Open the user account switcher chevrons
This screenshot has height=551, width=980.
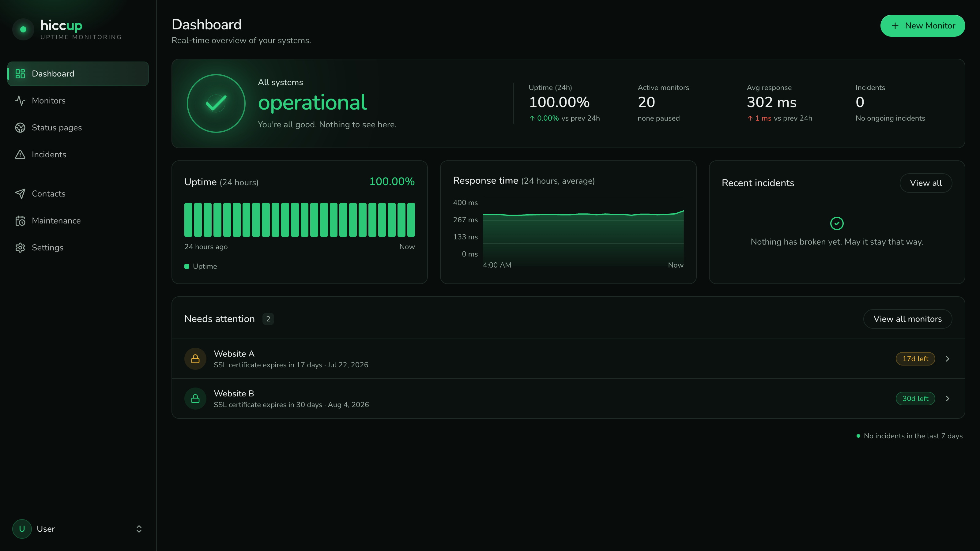click(139, 529)
